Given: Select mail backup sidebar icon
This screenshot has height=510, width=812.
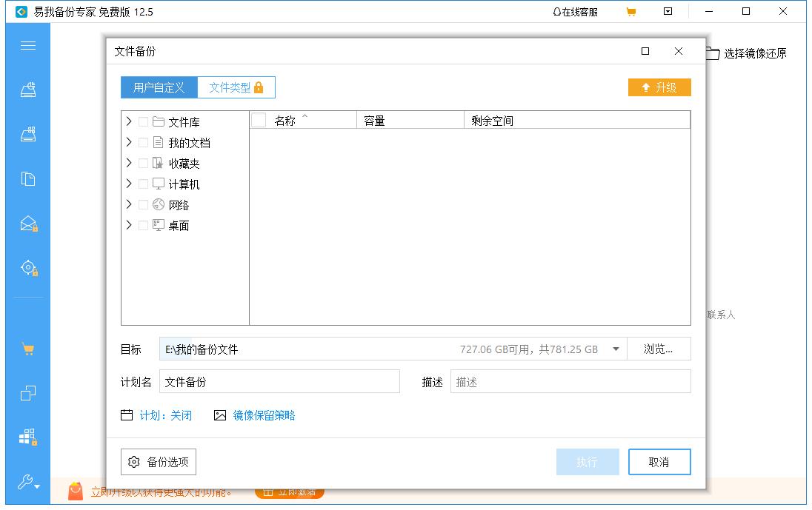Looking at the screenshot, I should click(28, 224).
